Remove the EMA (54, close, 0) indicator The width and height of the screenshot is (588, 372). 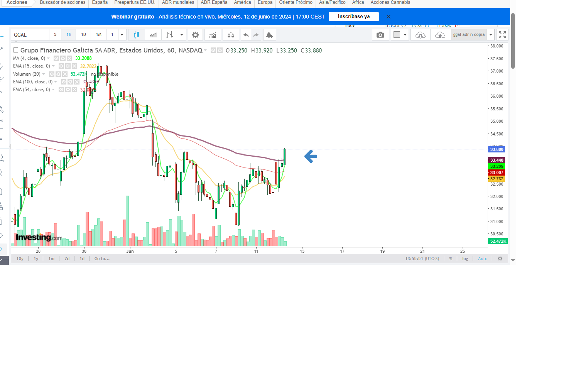coord(74,90)
